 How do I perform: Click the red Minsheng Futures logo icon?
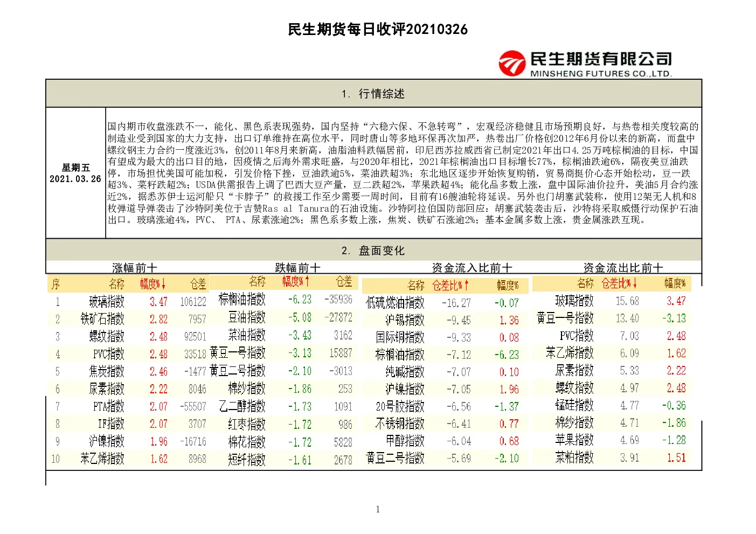tap(511, 64)
